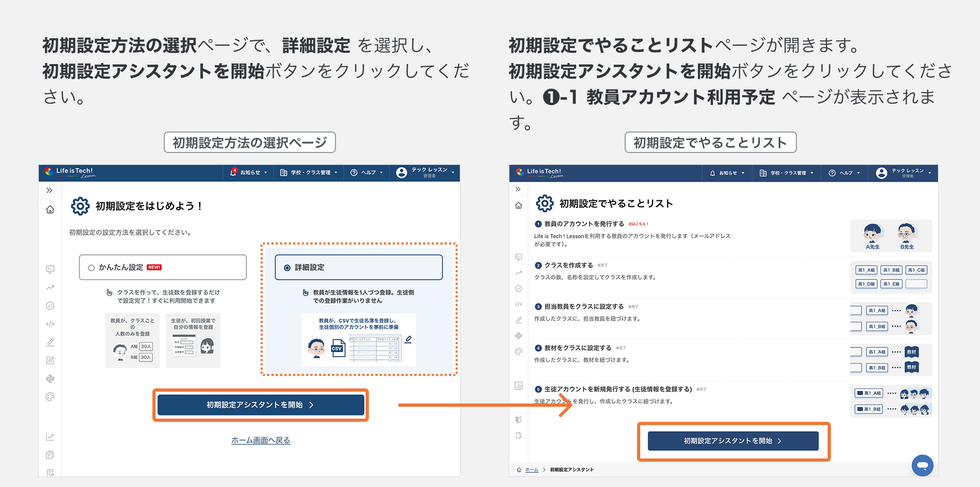Screen dimensions: 980x487
Task: Click home icon in やることリスト page sidebar
Action: pyautogui.click(x=519, y=205)
